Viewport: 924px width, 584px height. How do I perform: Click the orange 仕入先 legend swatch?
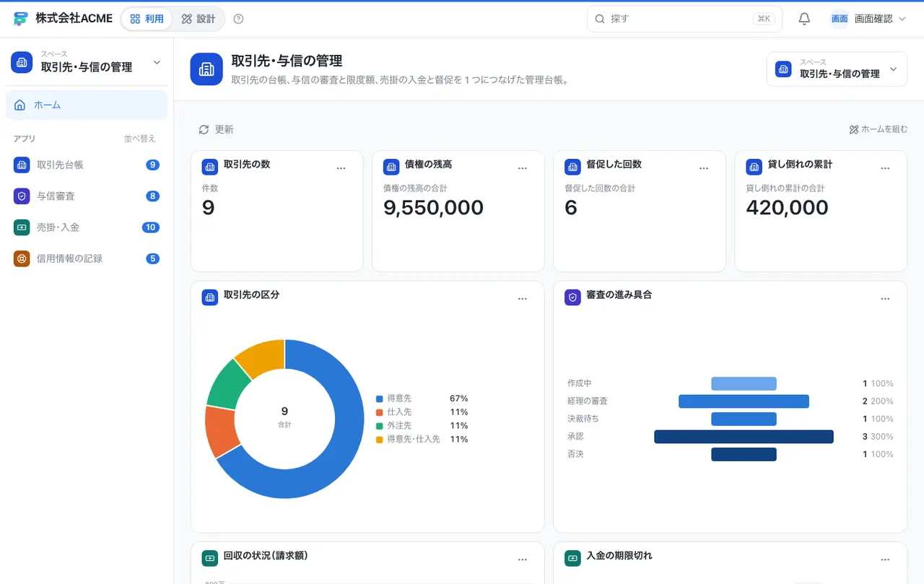click(379, 412)
